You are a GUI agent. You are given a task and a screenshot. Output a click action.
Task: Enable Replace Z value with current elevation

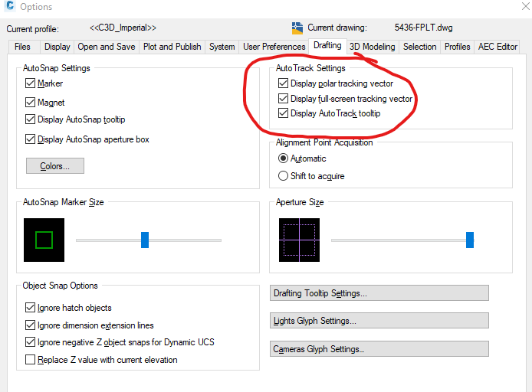[30, 359]
